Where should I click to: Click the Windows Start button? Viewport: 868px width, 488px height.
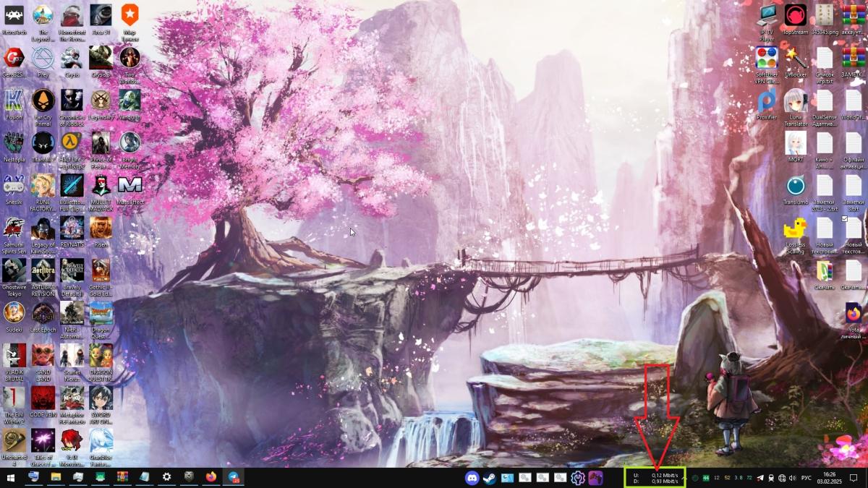[11, 477]
